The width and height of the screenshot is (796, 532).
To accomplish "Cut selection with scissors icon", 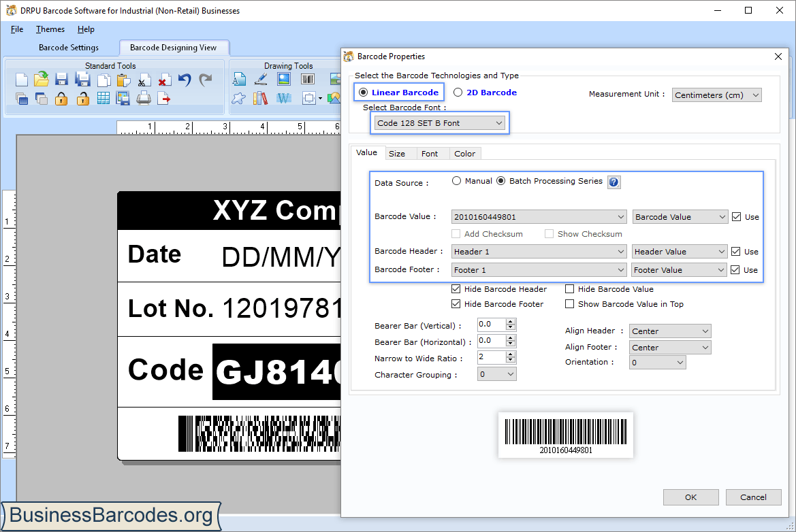I will coord(144,81).
